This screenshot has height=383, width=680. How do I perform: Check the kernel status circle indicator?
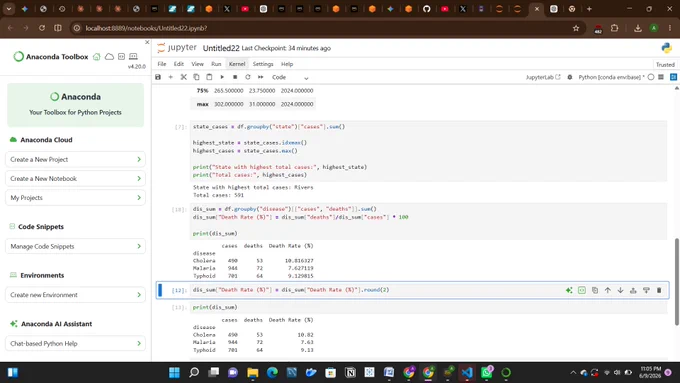[x=651, y=77]
